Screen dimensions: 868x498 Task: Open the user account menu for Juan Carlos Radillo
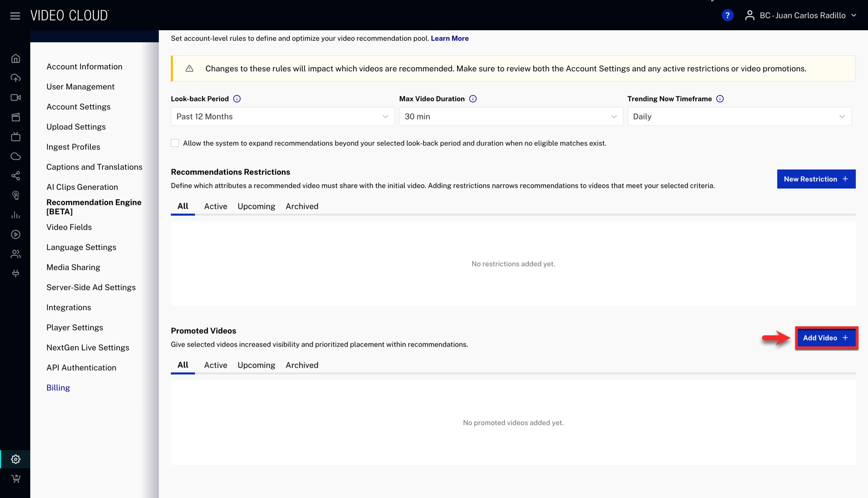pyautogui.click(x=801, y=16)
